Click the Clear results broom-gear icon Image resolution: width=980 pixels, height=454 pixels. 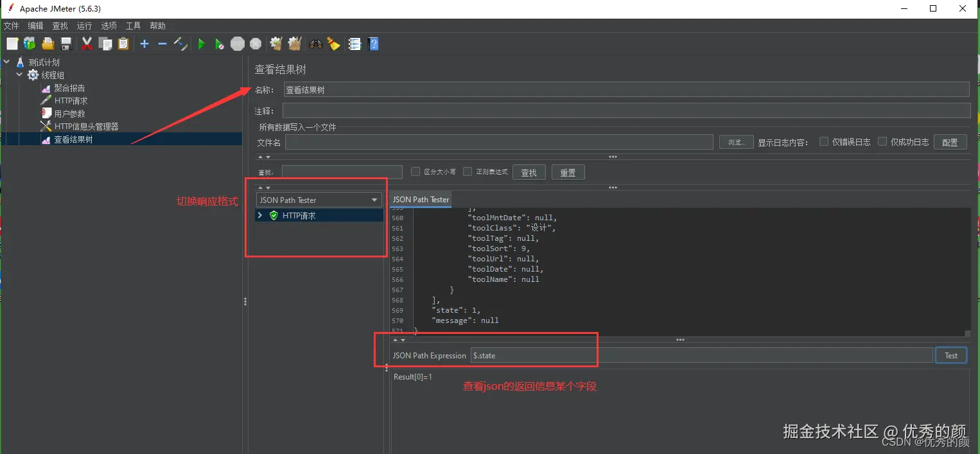coord(276,44)
